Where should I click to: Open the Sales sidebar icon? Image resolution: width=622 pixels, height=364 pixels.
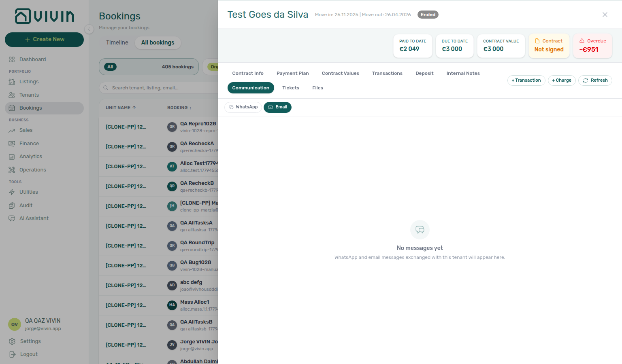tap(12, 130)
